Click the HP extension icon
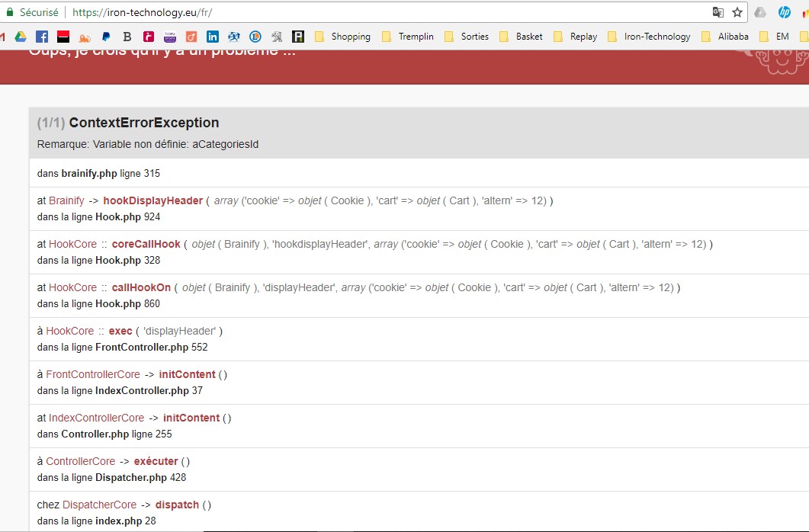 (x=784, y=11)
